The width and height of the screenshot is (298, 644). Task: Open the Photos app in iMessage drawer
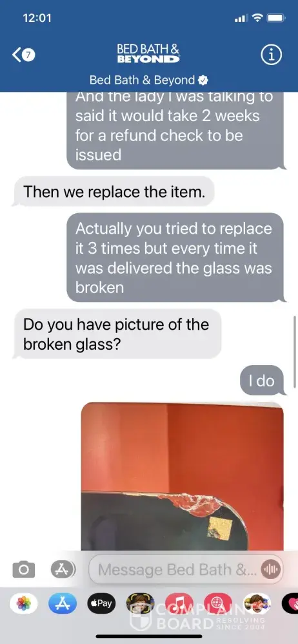[x=24, y=603]
